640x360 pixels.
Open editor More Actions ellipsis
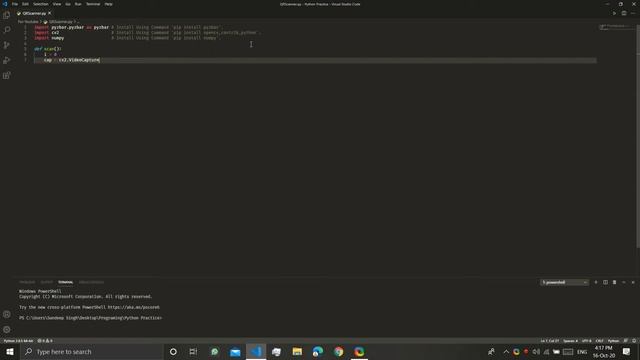point(633,13)
